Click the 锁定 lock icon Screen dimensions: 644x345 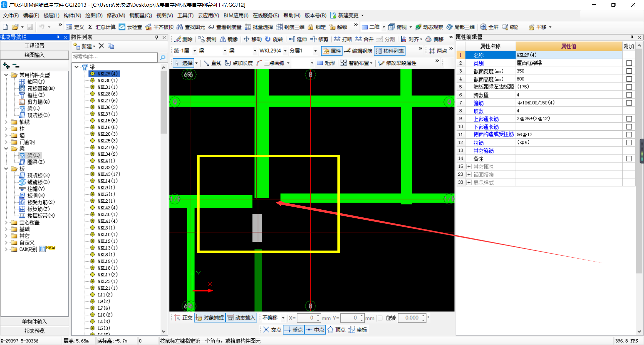317,27
